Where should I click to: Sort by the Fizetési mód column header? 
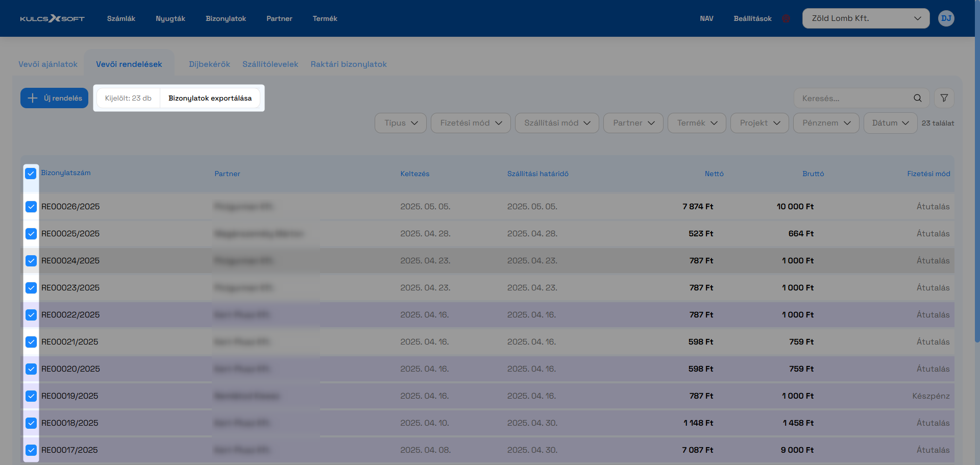pos(928,174)
